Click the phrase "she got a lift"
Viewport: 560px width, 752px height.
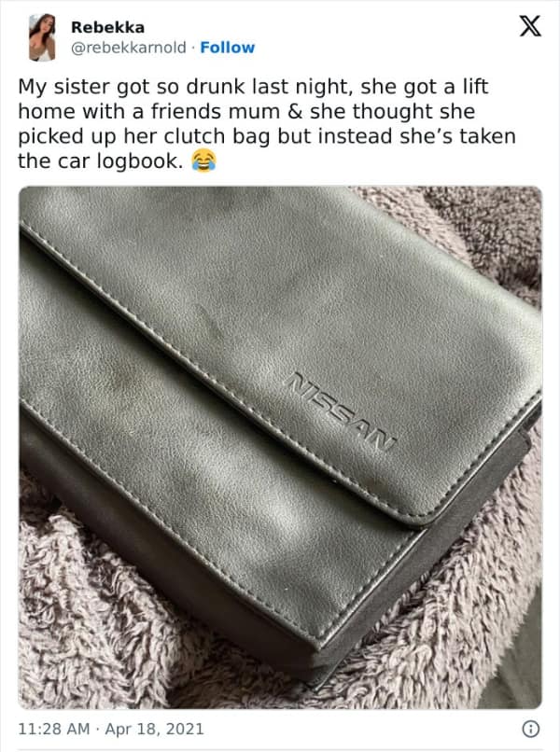coord(424,87)
